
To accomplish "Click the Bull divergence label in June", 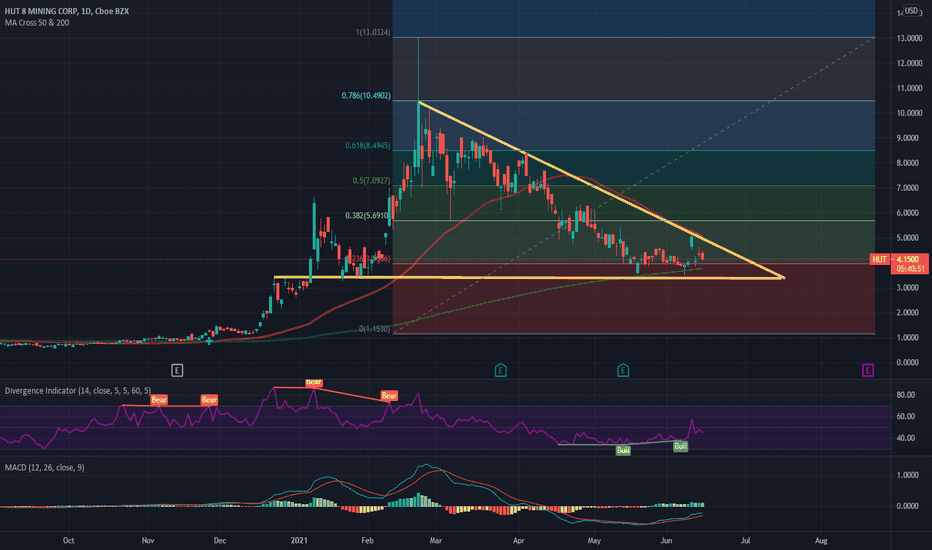I will [x=681, y=446].
